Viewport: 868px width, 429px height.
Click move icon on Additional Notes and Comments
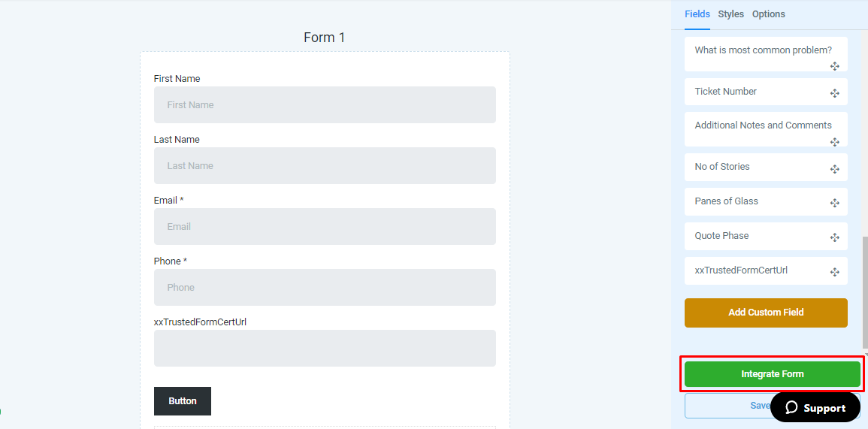[x=834, y=142]
